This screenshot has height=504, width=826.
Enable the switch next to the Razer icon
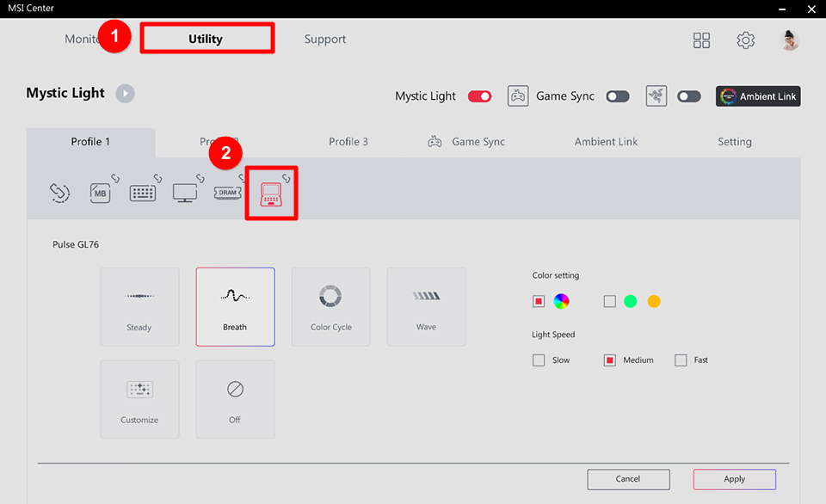[x=689, y=96]
